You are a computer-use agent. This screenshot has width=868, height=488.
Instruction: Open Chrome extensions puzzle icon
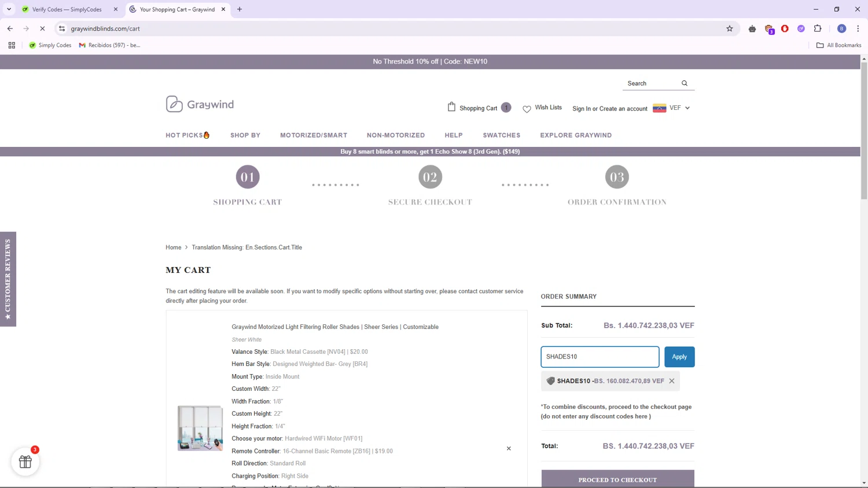click(818, 28)
